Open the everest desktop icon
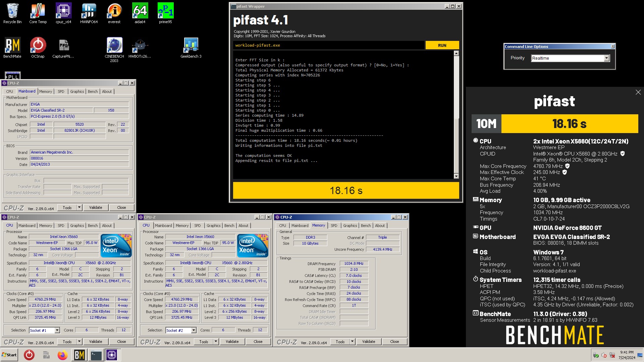The width and height of the screenshot is (644, 362). click(x=114, y=13)
